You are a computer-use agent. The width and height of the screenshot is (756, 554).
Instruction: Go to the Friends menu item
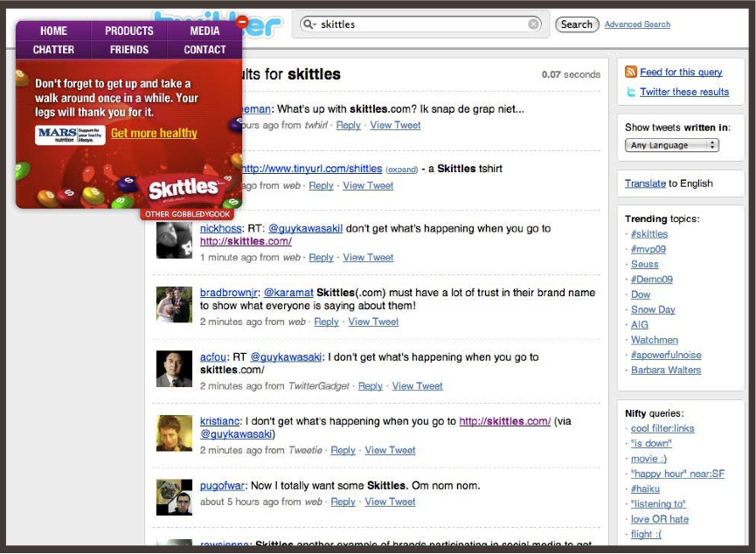(129, 50)
